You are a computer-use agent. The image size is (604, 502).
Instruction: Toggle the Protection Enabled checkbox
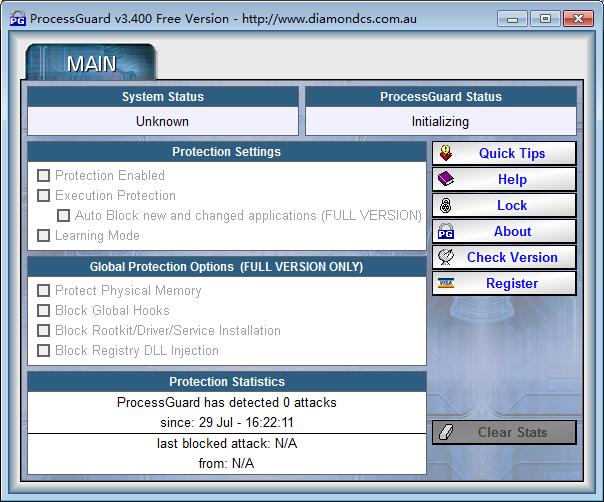pos(44,175)
